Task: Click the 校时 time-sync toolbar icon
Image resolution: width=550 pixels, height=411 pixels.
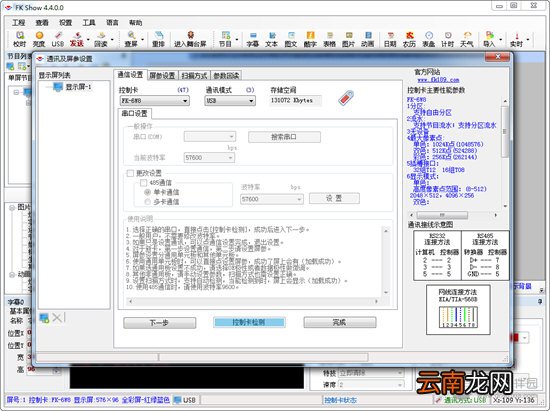Action: tap(20, 39)
